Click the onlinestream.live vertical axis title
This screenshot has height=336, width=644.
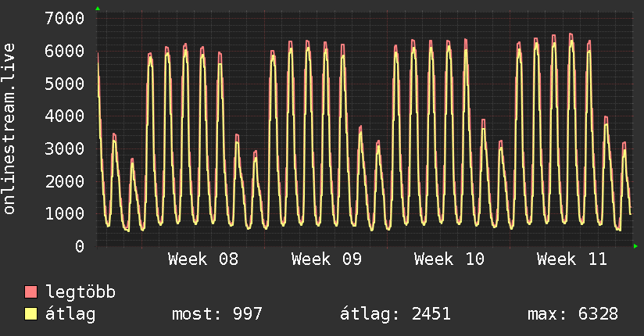point(9,129)
